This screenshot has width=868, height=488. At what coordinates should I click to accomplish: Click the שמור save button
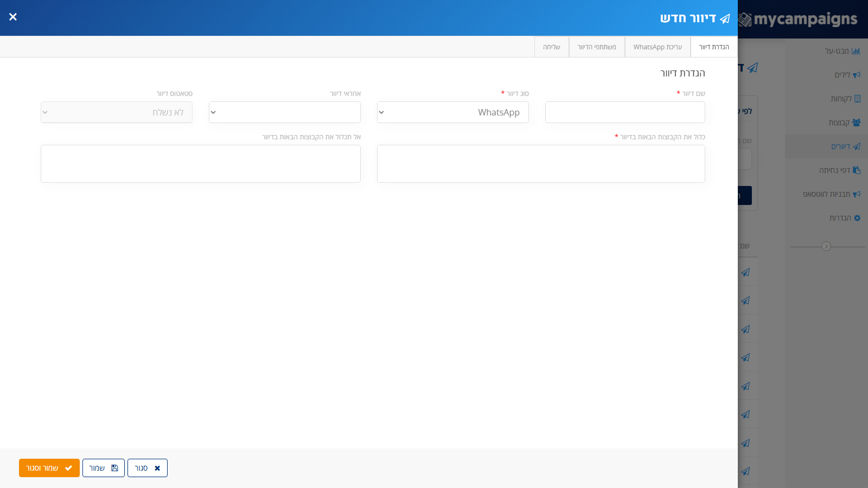pyautogui.click(x=104, y=468)
